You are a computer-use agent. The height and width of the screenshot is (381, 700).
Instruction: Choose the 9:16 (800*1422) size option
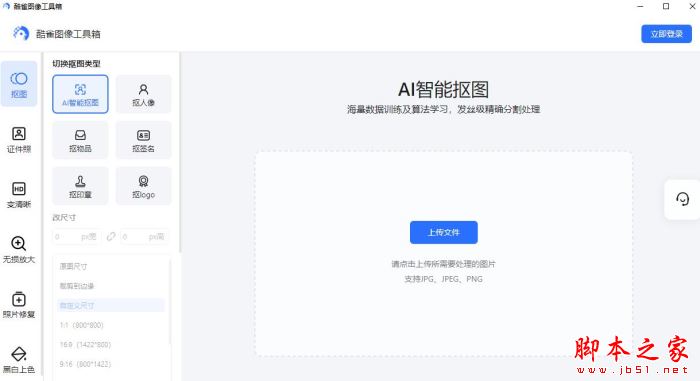click(x=111, y=364)
